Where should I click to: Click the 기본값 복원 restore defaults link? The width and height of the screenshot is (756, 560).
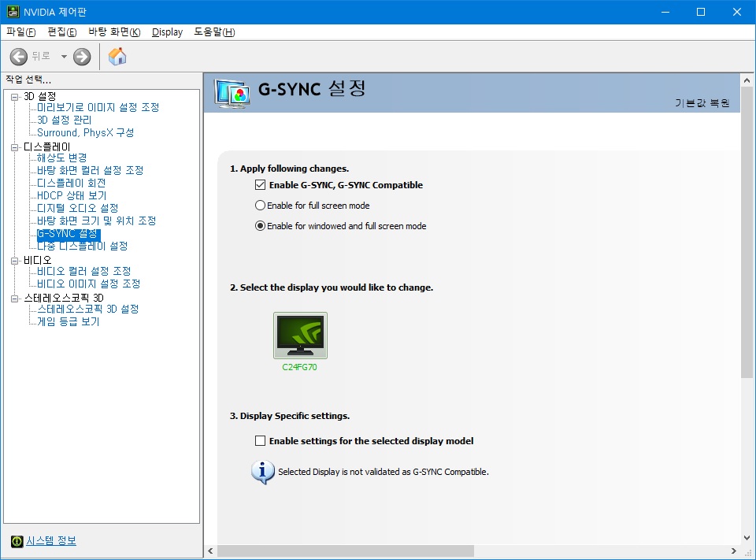click(702, 103)
